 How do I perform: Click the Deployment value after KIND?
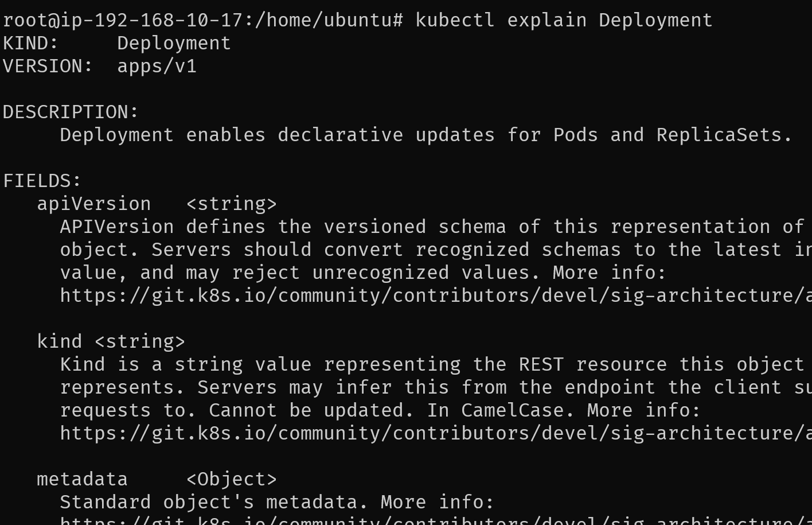(174, 43)
